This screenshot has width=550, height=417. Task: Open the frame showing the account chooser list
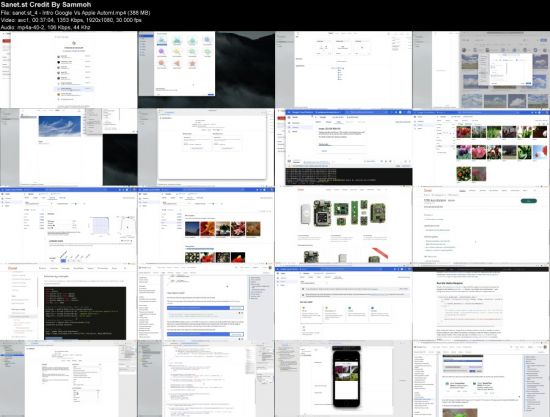pos(68,70)
